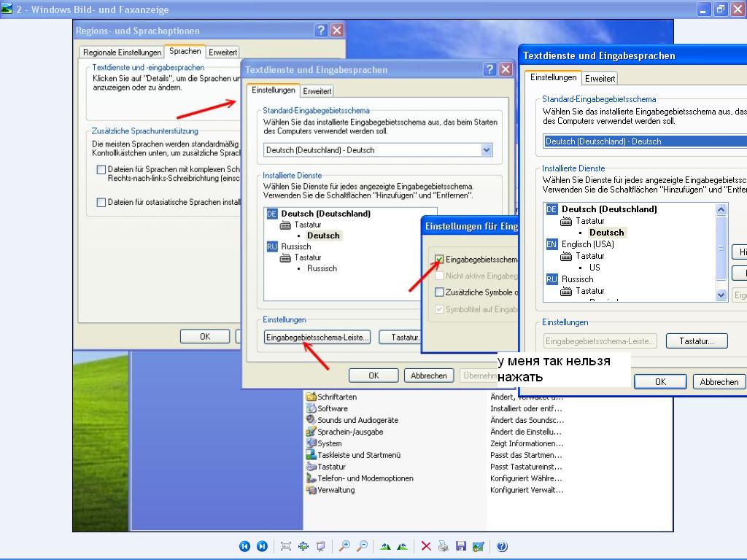The height and width of the screenshot is (560, 747).
Task: Click the Verwaltung icon in the list
Action: (311, 489)
